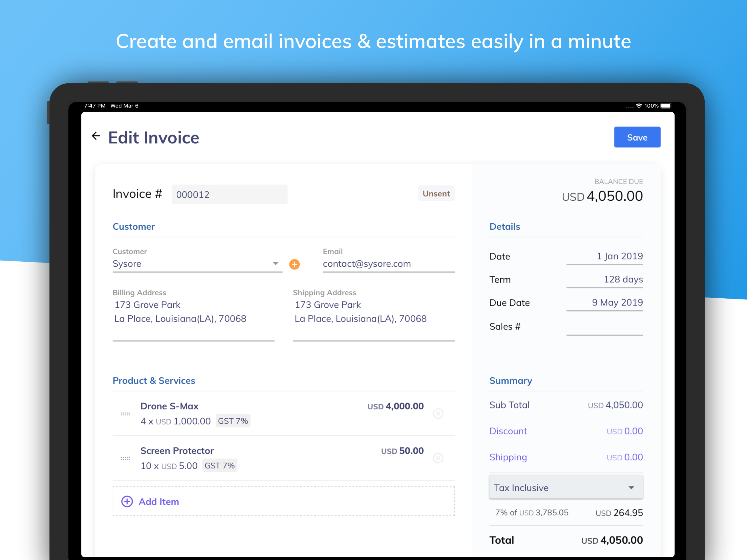Click the GST 7% tag on Screen Protector
Screen dimensions: 747x560
(x=220, y=465)
